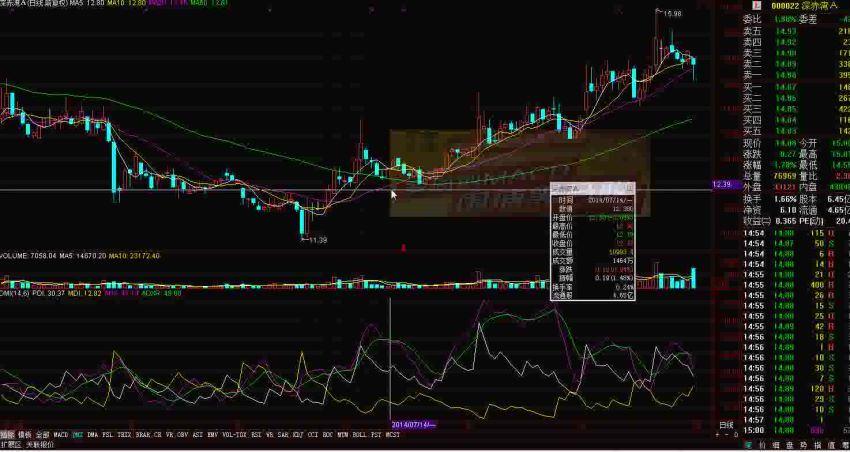
Task: Click the tick row with 120 volume
Action: coord(796,389)
